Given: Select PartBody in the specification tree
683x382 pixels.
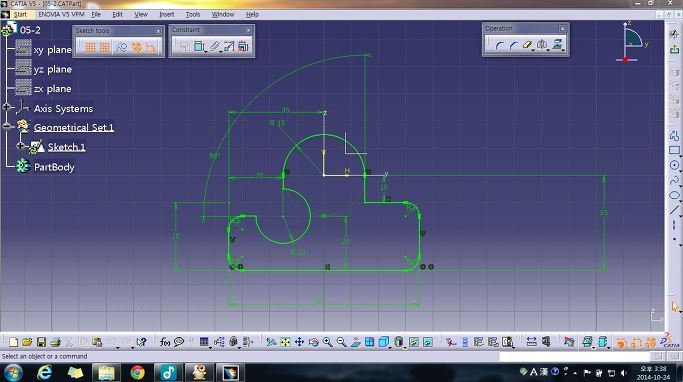Looking at the screenshot, I should (x=54, y=167).
